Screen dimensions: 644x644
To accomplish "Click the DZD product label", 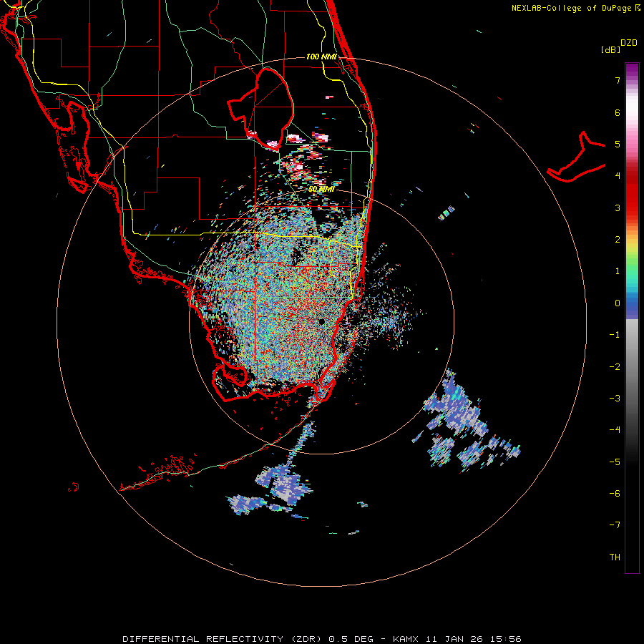I will point(629,43).
